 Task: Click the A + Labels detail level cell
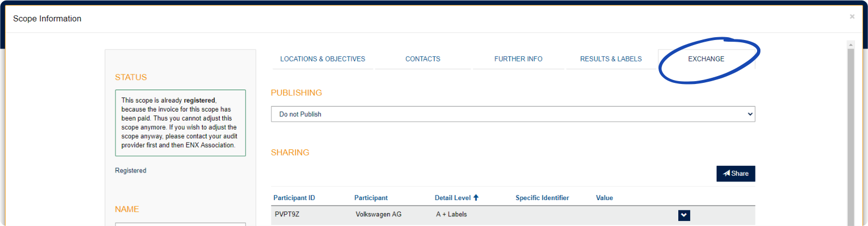click(451, 215)
